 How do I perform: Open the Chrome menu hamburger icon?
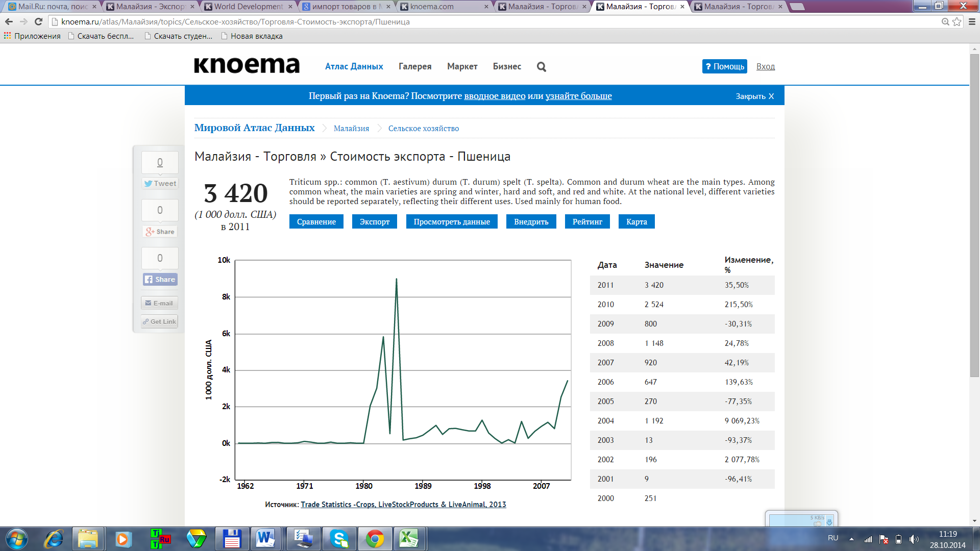[972, 21]
